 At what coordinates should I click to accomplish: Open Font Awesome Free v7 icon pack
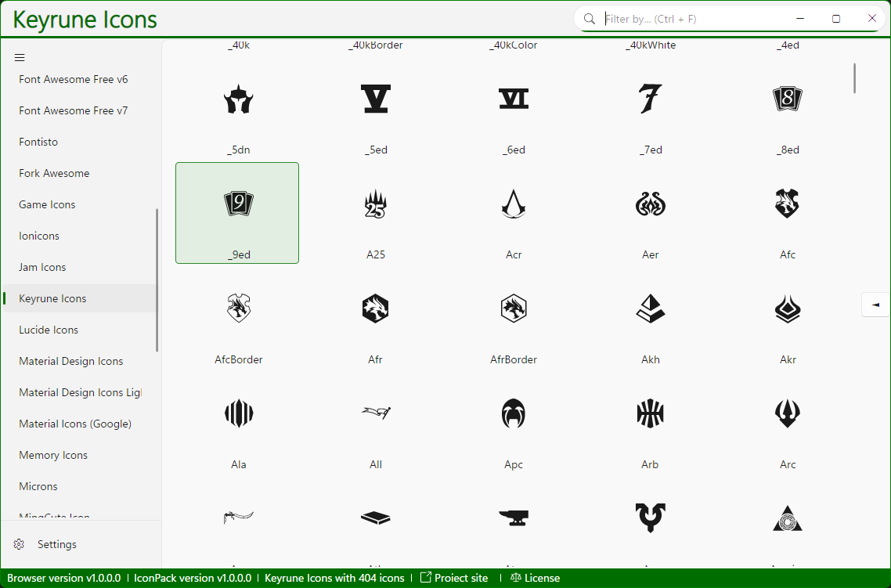pos(74,110)
